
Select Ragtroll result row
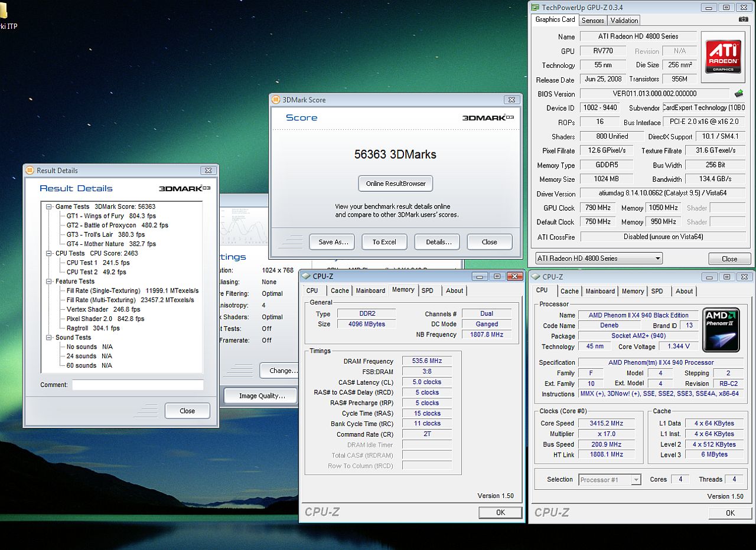(93, 328)
